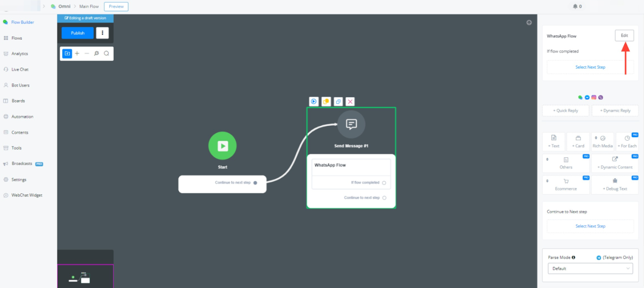This screenshot has height=288, width=644.
Task: Click the Start step's output connector dot
Action: coord(255,183)
